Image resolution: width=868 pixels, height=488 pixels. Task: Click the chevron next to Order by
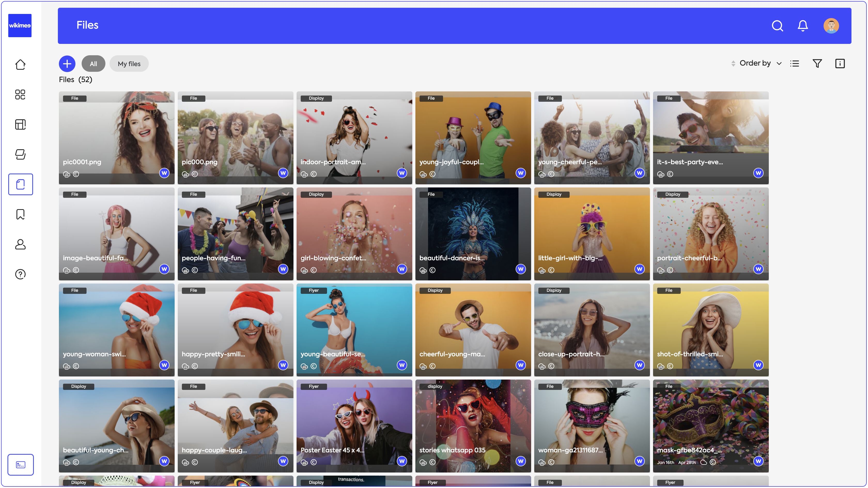(779, 64)
